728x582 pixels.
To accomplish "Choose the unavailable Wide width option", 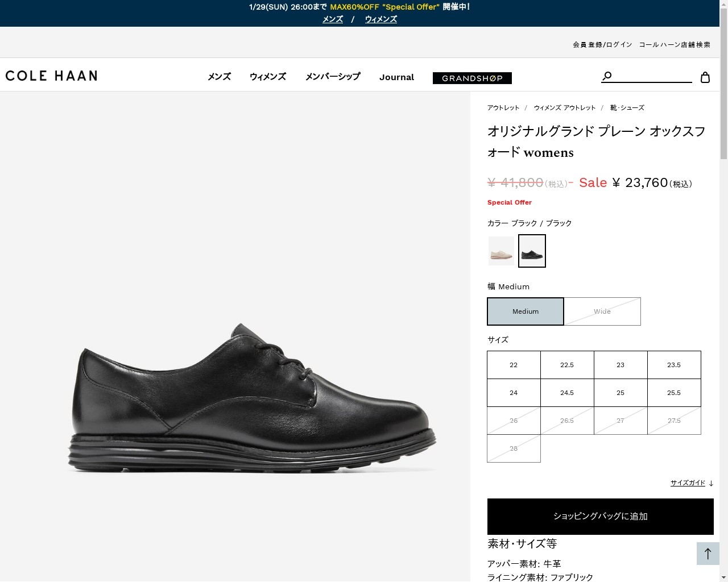I will (x=602, y=311).
